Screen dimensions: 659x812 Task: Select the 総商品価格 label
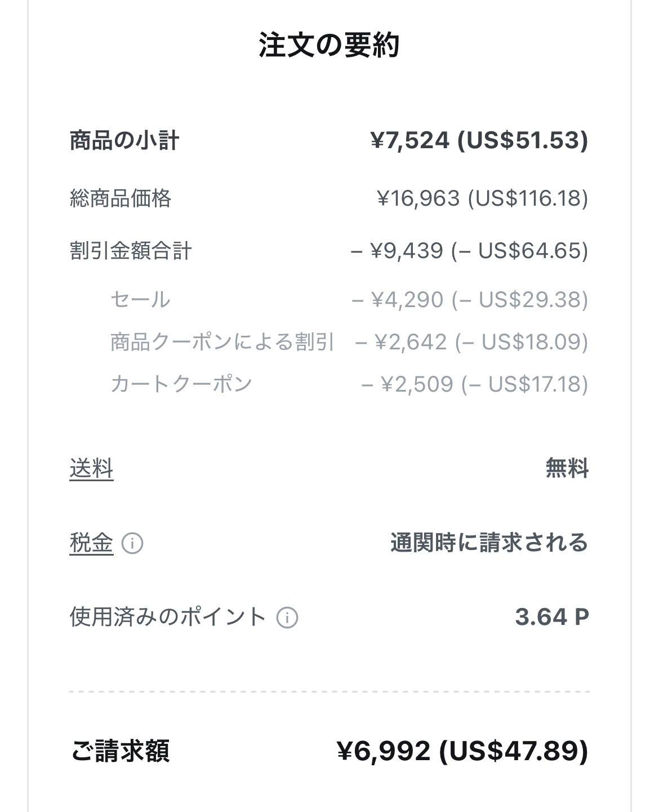pos(120,198)
